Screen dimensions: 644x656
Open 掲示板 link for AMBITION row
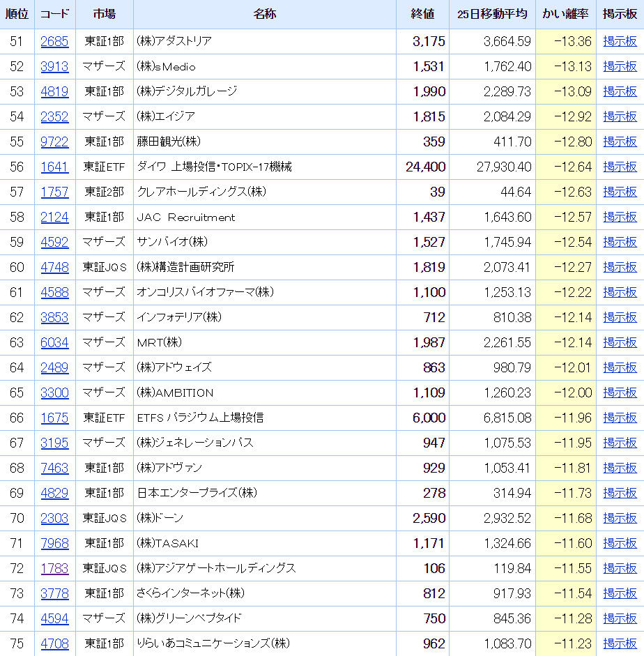(x=620, y=393)
